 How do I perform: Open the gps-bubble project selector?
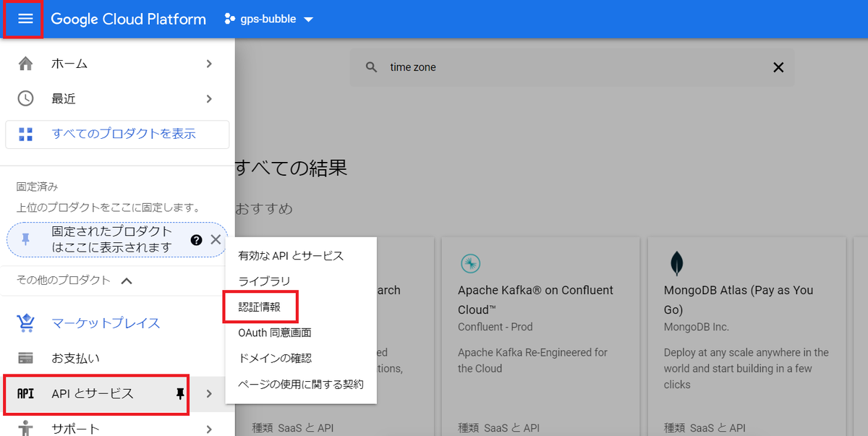point(269,19)
